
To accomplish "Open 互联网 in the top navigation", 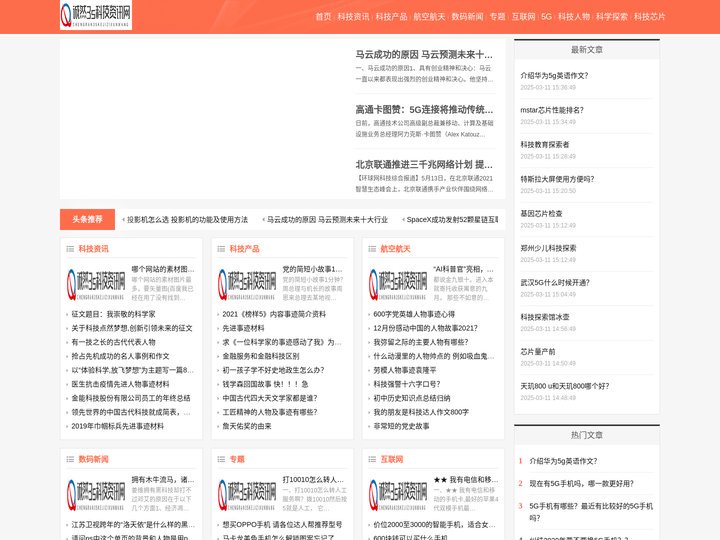I will [x=523, y=17].
